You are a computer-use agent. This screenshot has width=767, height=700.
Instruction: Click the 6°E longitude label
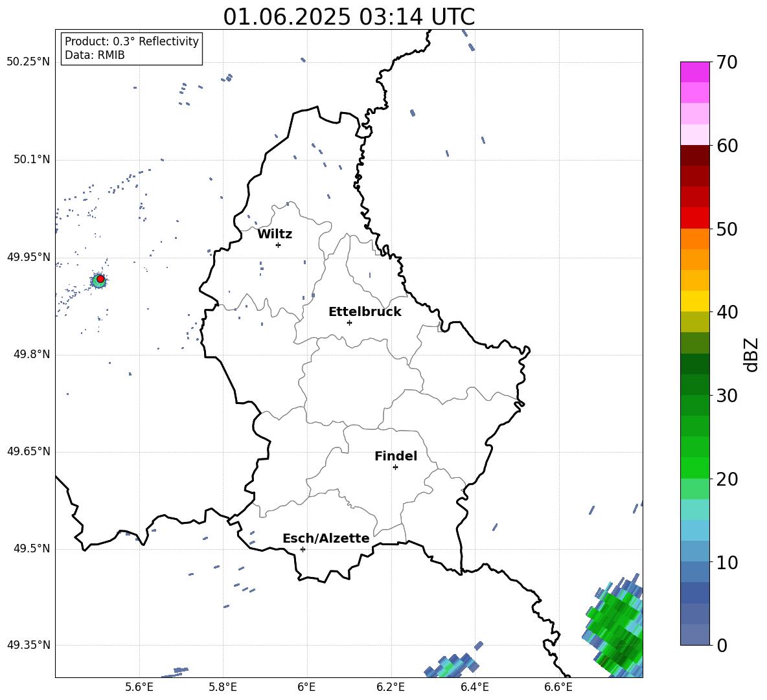pos(306,687)
